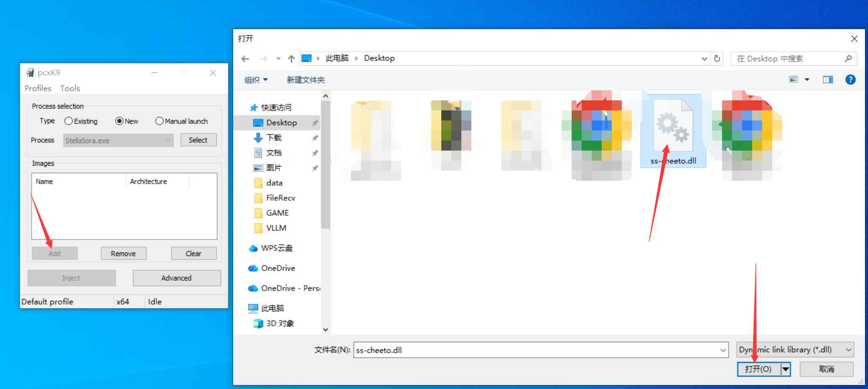Expand the file type filter dropdown
This screenshot has height=389, width=868.
pos(848,350)
